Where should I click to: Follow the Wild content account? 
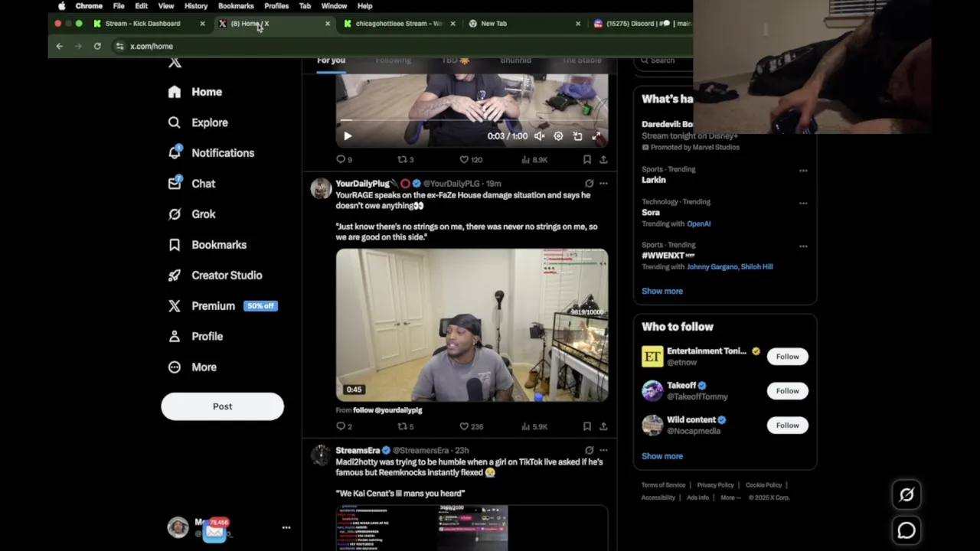coord(787,425)
